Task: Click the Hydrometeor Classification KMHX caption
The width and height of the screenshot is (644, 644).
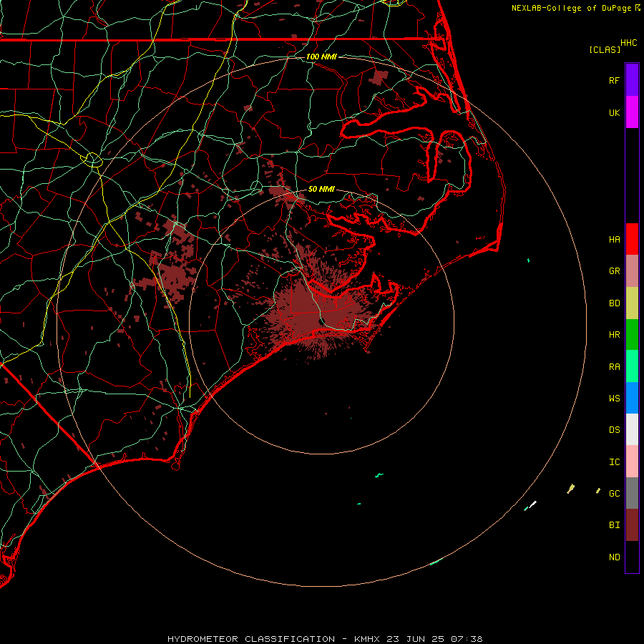Action: click(325, 639)
